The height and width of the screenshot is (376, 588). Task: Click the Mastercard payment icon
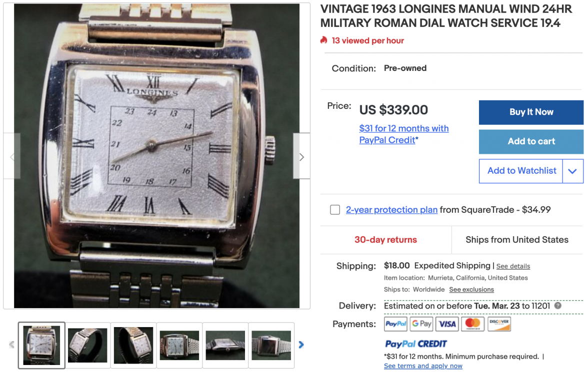(x=473, y=324)
